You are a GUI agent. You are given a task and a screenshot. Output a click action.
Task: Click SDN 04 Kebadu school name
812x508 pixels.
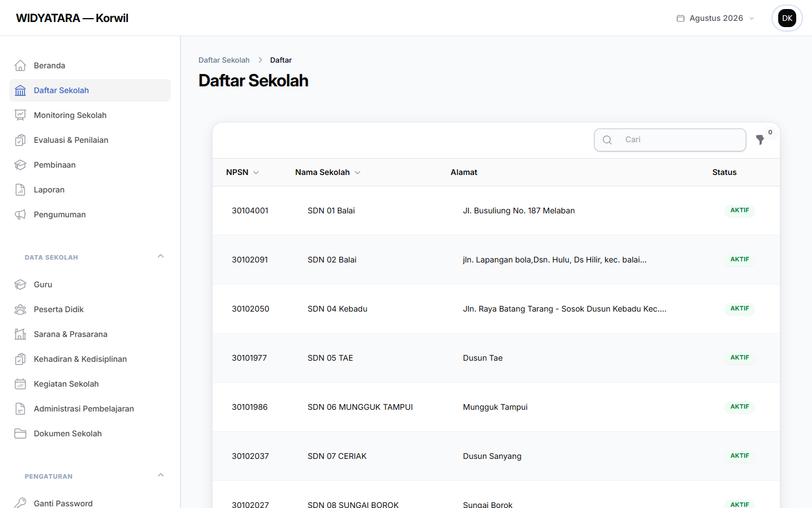tap(337, 309)
